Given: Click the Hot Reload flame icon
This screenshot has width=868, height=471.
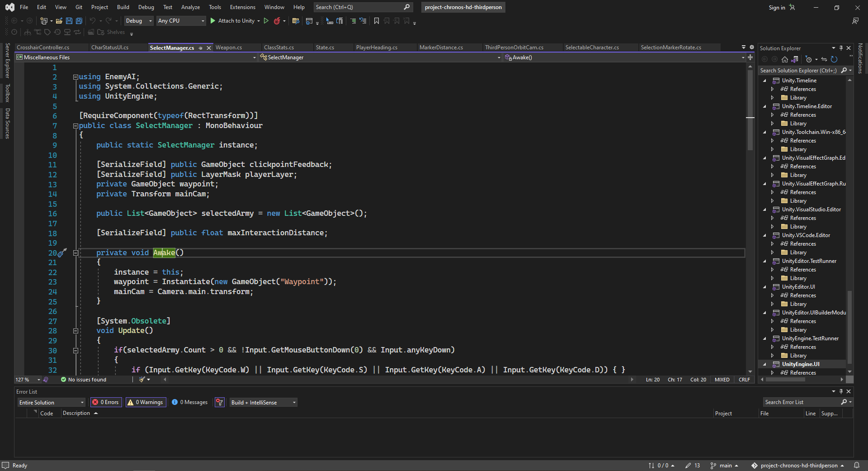Looking at the screenshot, I should coord(277,21).
